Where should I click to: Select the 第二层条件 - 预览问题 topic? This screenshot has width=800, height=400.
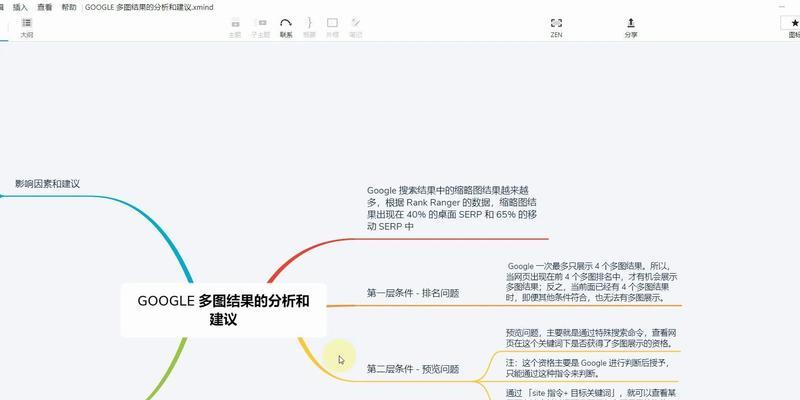point(413,369)
